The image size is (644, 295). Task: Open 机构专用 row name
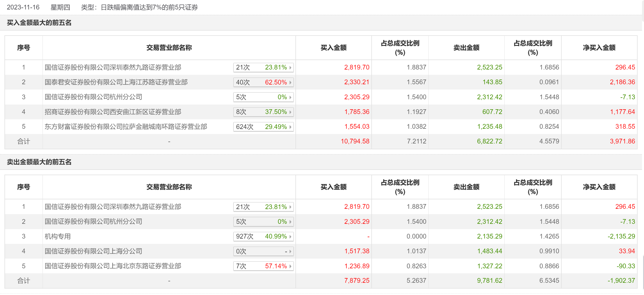pos(58,237)
